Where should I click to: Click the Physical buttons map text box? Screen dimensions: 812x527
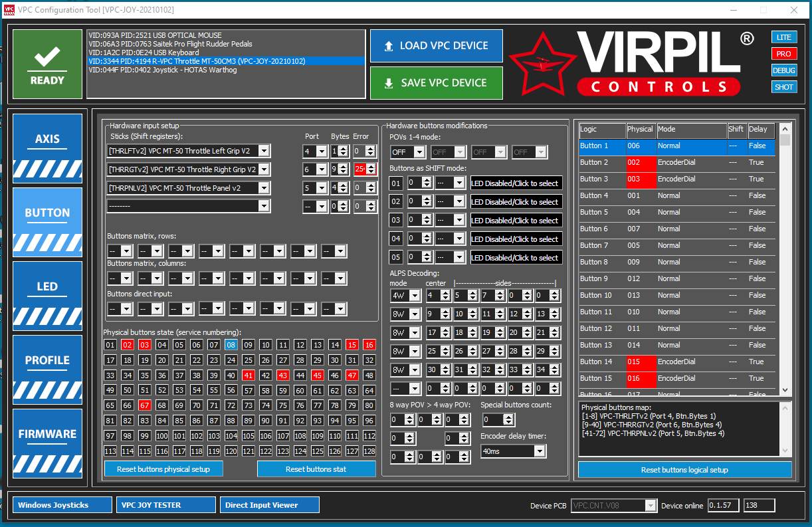click(x=685, y=429)
